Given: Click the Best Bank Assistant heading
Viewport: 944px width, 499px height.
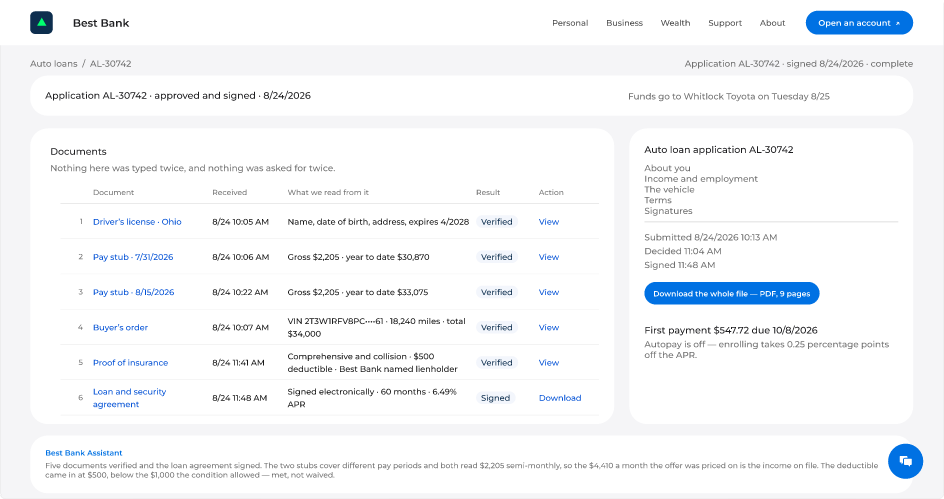Looking at the screenshot, I should tap(84, 453).
